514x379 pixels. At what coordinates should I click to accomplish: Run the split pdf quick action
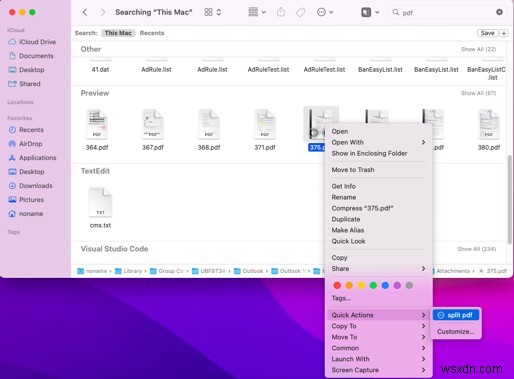pyautogui.click(x=456, y=315)
